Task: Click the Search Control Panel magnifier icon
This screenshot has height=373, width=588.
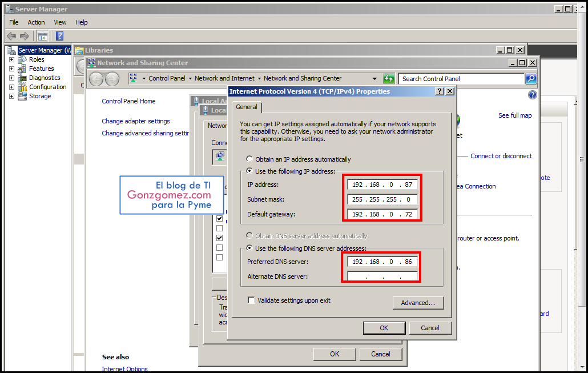Action: (530, 78)
